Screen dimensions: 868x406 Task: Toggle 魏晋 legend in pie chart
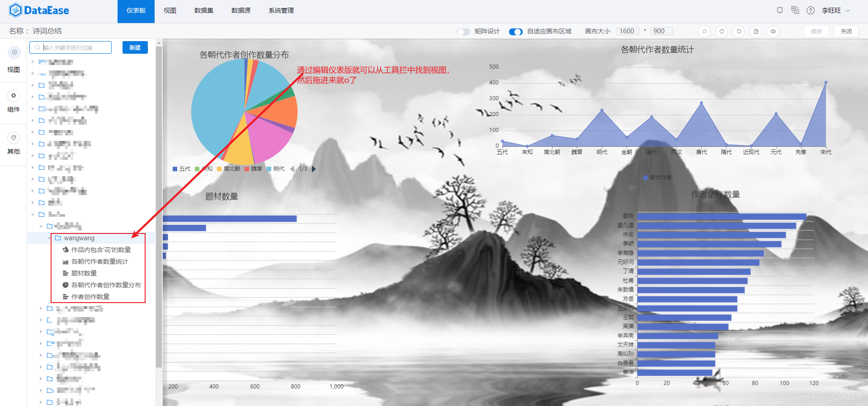[253, 169]
